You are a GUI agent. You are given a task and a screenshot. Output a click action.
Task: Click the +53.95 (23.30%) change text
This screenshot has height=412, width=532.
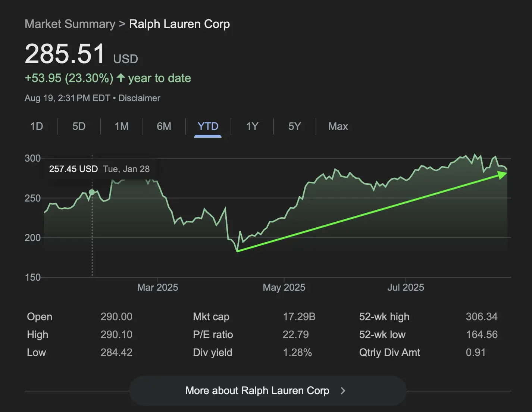tap(69, 78)
